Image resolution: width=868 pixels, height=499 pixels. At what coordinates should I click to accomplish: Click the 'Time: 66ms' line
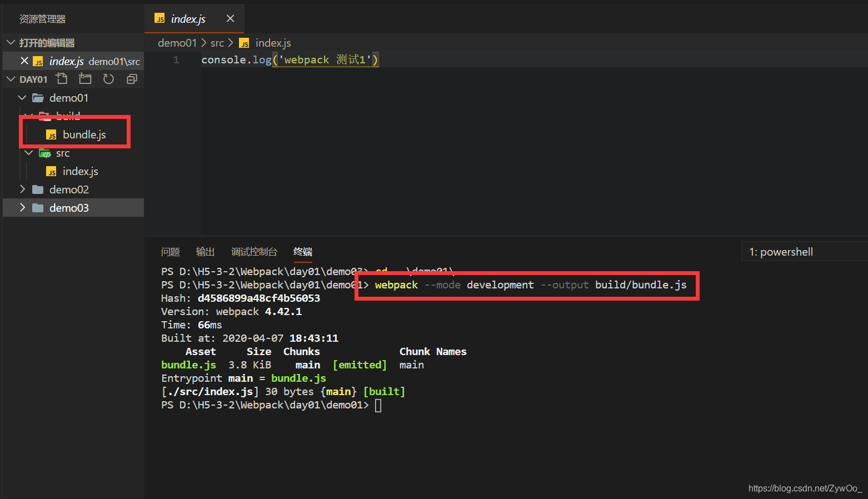point(192,325)
